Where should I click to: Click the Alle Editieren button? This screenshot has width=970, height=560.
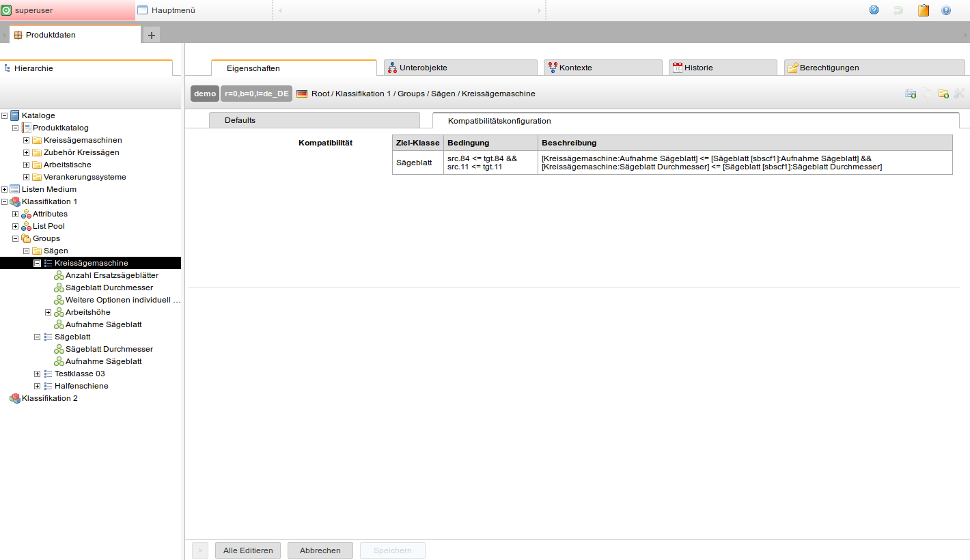[x=247, y=550]
